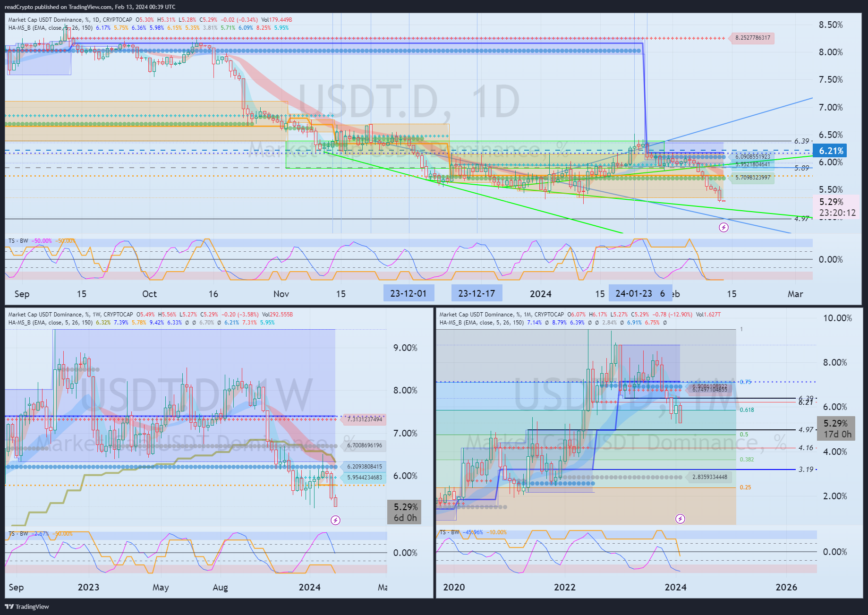Click the 5.29% 17d 0h monthly price label
The image size is (868, 615).
pyautogui.click(x=836, y=428)
